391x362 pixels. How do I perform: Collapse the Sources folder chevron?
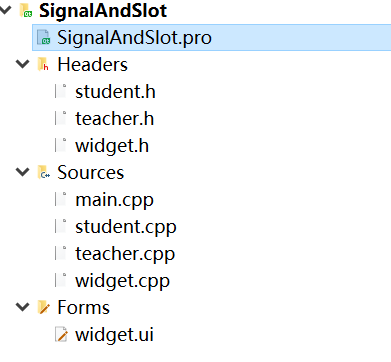23,172
